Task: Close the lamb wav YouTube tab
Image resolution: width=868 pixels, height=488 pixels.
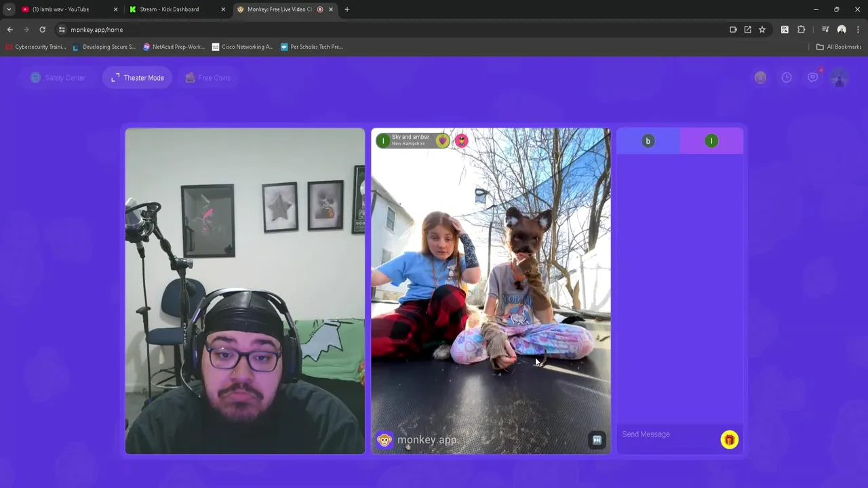Action: (x=115, y=9)
